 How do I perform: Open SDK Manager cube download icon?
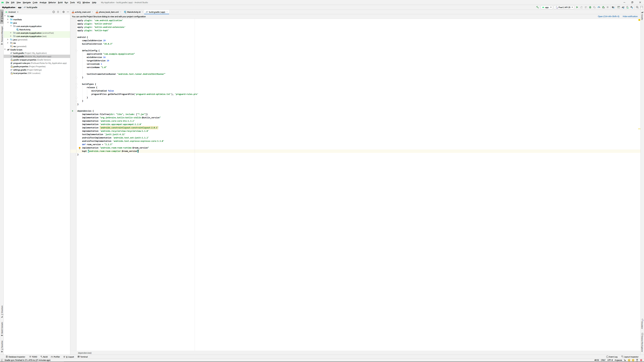pyautogui.click(x=632, y=7)
